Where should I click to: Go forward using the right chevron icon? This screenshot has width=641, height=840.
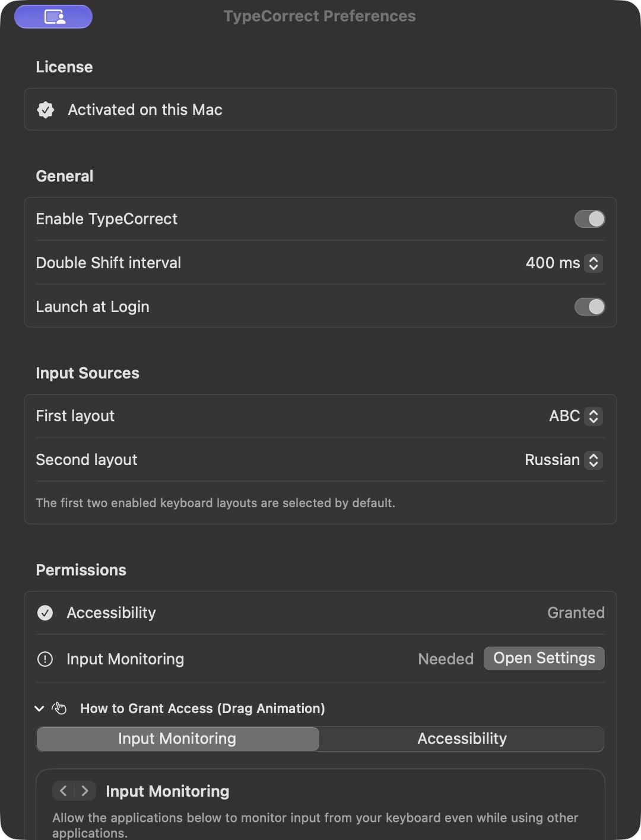[85, 791]
